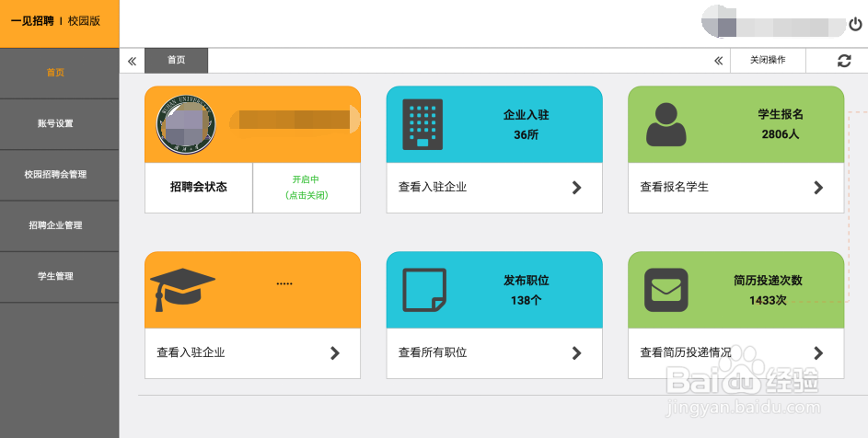This screenshot has width=868, height=438.
Task: Click the refresh icon in tab bar
Action: (844, 61)
